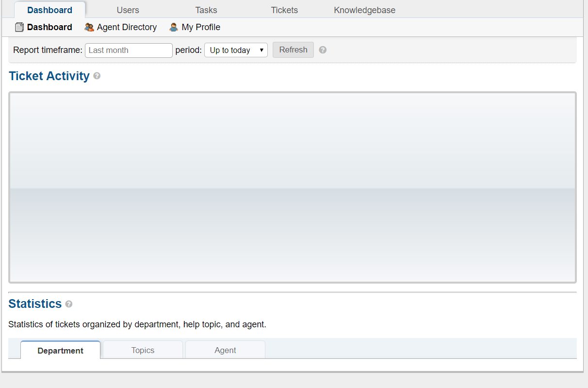Open My Profile page

[201, 27]
